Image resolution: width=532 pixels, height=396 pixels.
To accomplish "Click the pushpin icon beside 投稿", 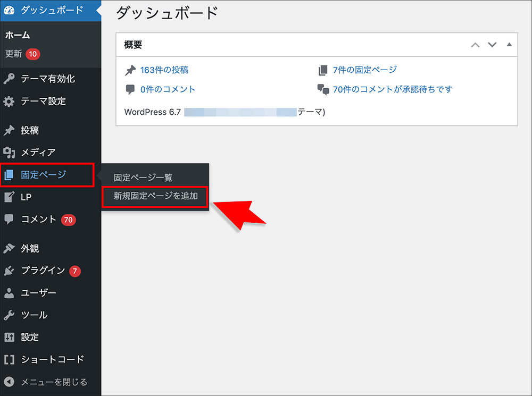I will click(9, 131).
